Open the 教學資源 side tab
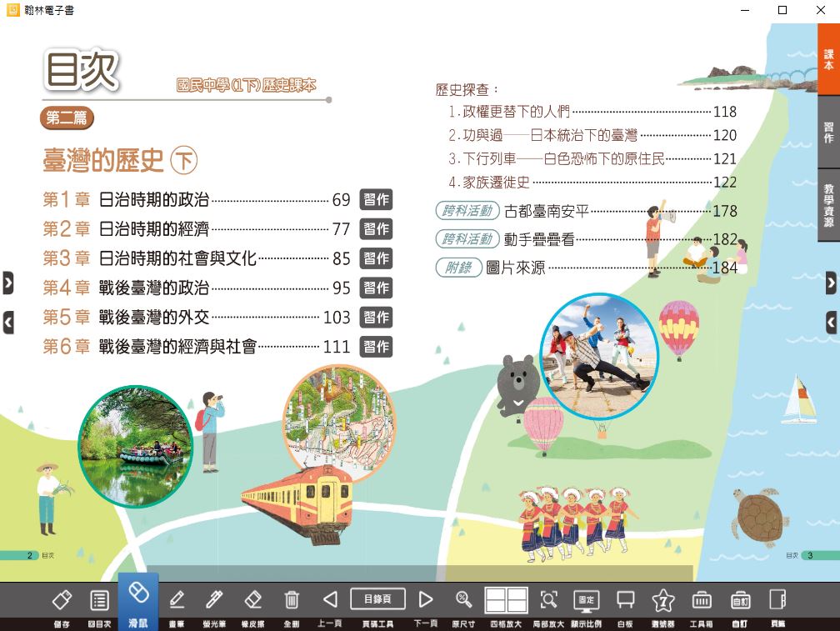This screenshot has width=840, height=631. click(828, 205)
